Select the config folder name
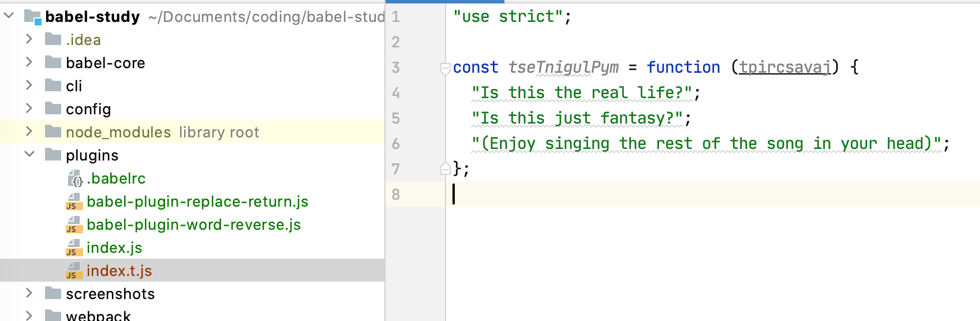Viewport: 980px width, 321px height. coord(88,109)
